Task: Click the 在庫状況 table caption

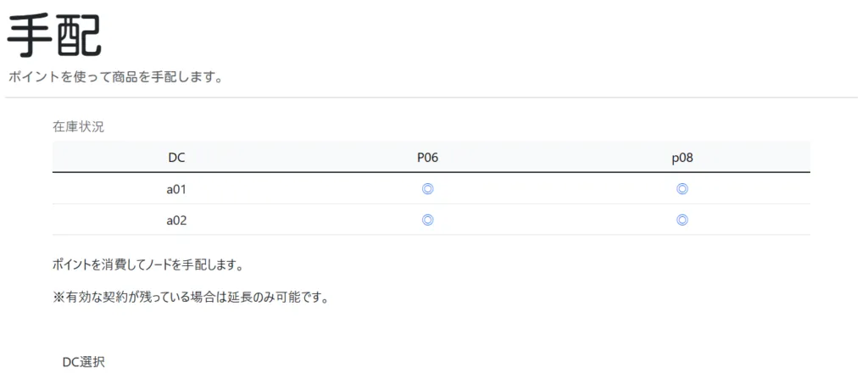Action: pos(78,127)
